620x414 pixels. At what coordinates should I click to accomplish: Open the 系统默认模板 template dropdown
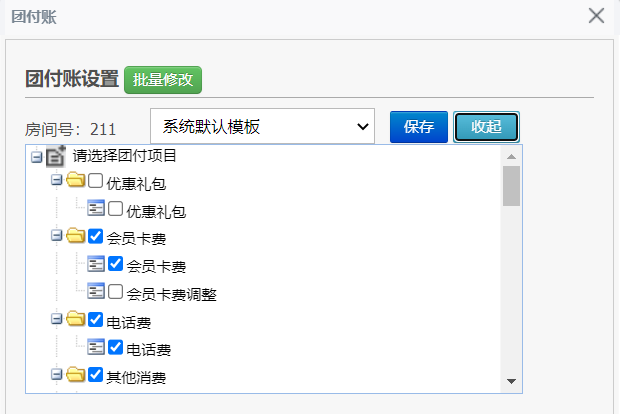tap(262, 127)
